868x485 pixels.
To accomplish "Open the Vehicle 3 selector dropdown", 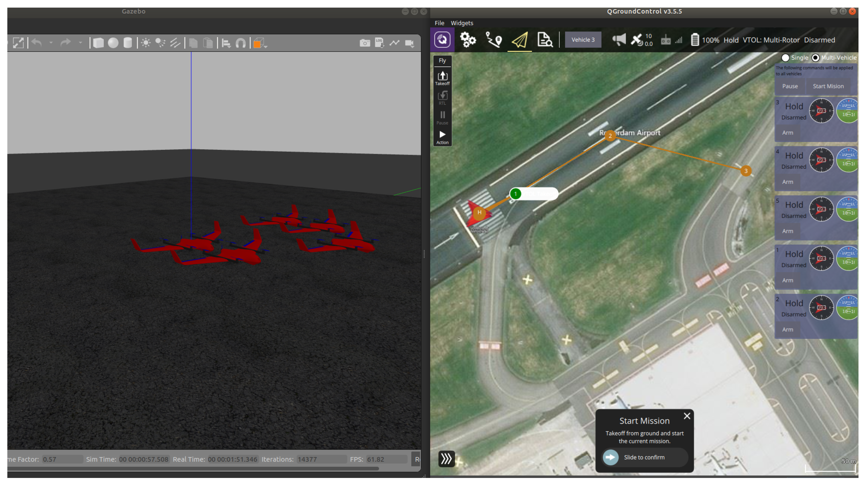I will coord(583,40).
